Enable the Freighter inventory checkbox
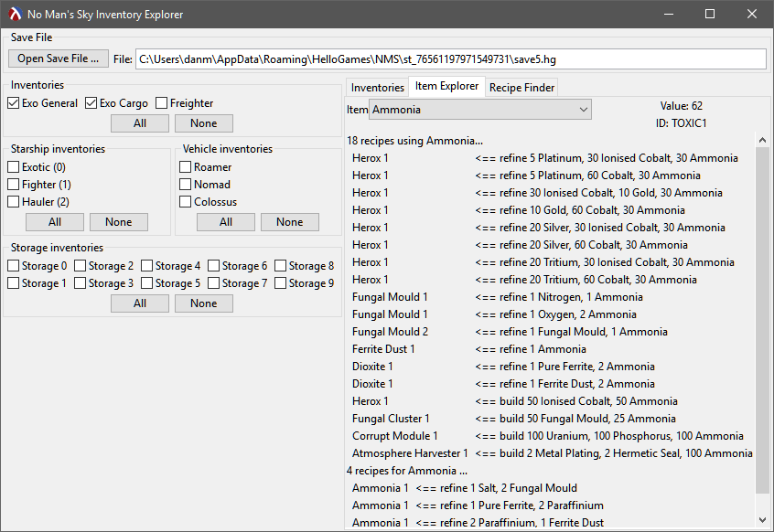 [161, 103]
